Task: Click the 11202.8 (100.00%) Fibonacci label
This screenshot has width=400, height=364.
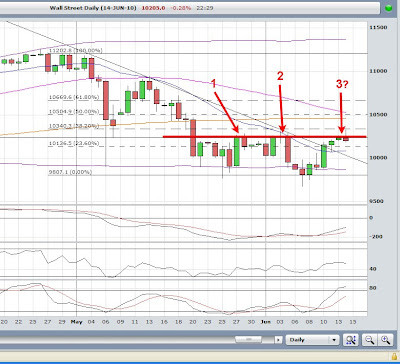Action: coord(75,51)
